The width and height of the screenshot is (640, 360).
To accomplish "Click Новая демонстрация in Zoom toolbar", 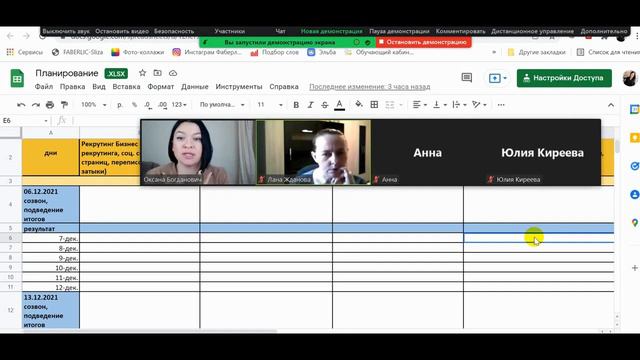I will [x=331, y=31].
